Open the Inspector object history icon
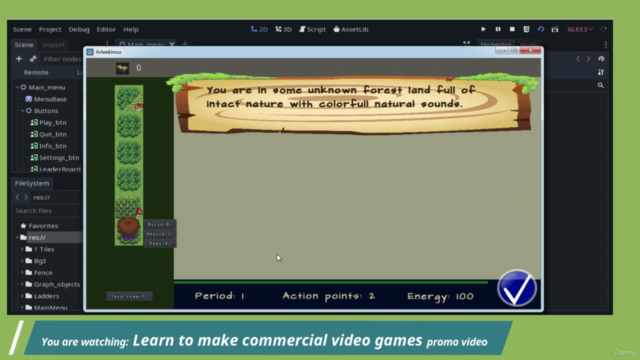This screenshot has width=640, height=360. tap(601, 59)
